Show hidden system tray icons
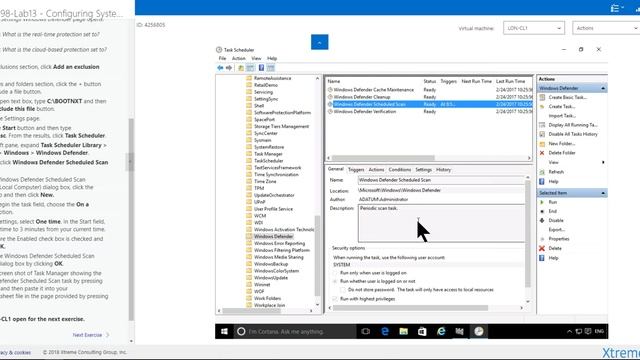Image resolution: width=640 pixels, height=360 pixels. tap(569, 331)
